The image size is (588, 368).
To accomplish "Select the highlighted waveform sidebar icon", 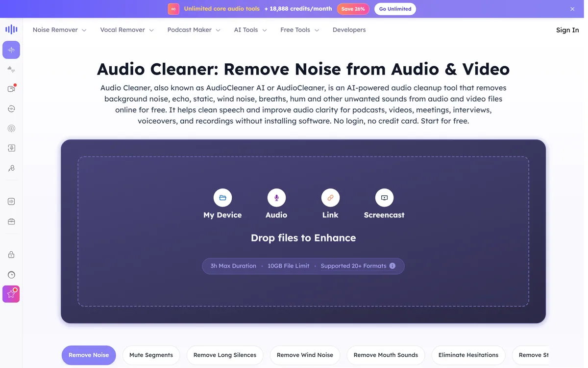I will pos(11,50).
